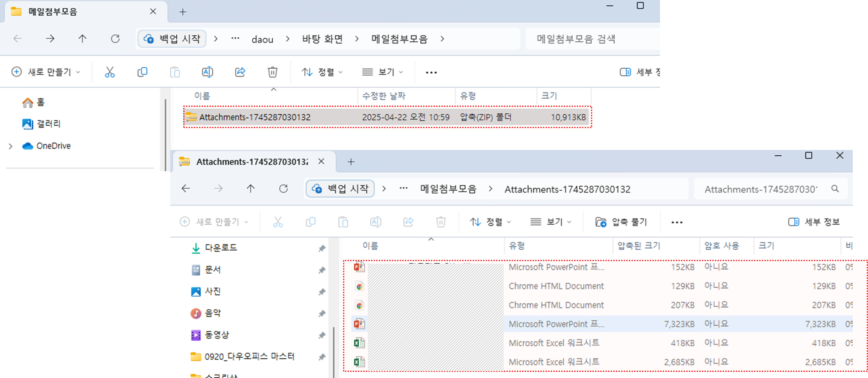Click the cut icon in top window toolbar
The image size is (868, 378).
110,72
